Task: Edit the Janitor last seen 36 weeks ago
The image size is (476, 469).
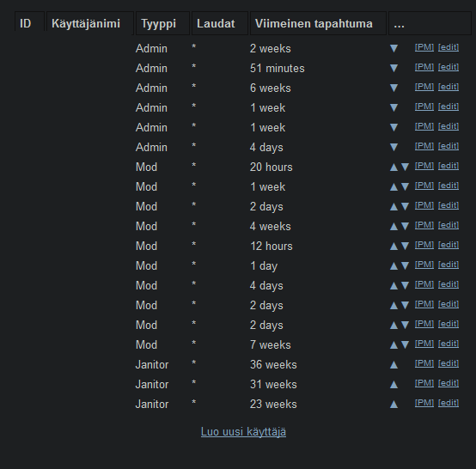Action: click(x=449, y=363)
